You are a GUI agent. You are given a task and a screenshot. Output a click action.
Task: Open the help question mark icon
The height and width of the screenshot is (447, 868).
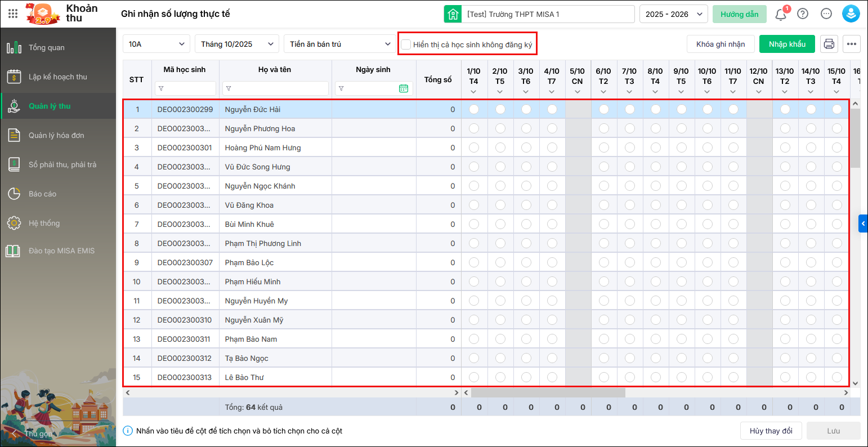click(803, 14)
